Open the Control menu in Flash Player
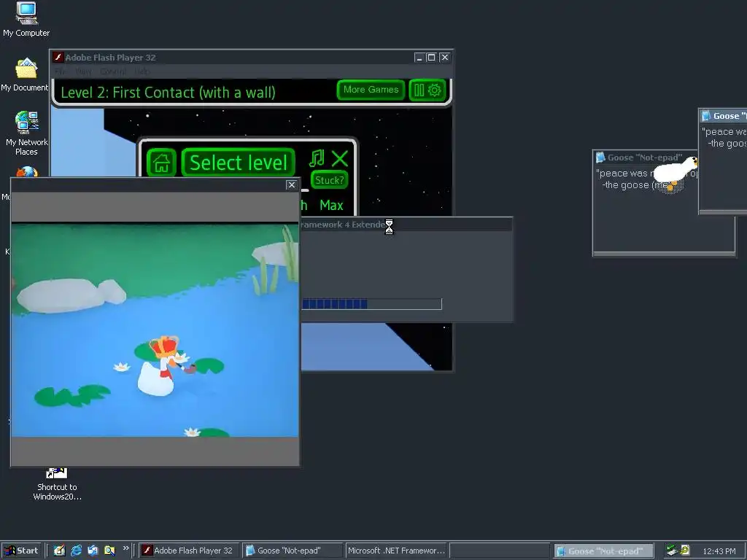This screenshot has height=560, width=747. click(x=113, y=71)
